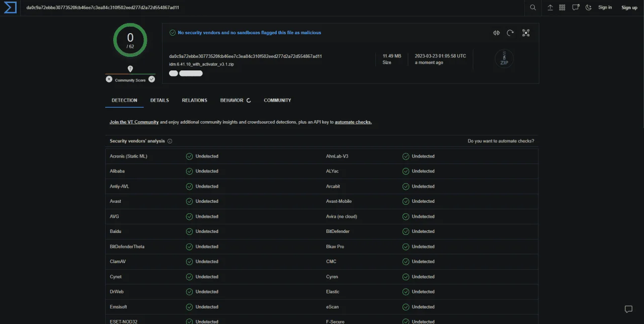
Task: Open the notifications comment icon
Action: (x=576, y=8)
